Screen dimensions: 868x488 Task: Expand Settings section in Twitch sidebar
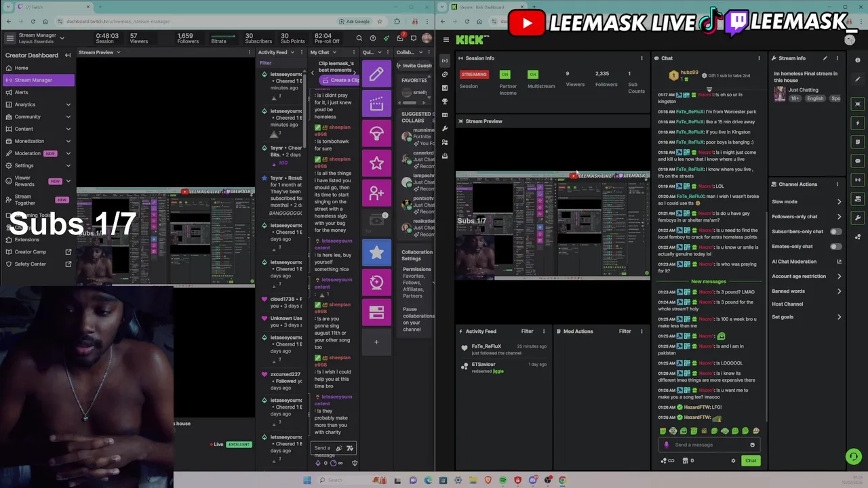(x=68, y=165)
